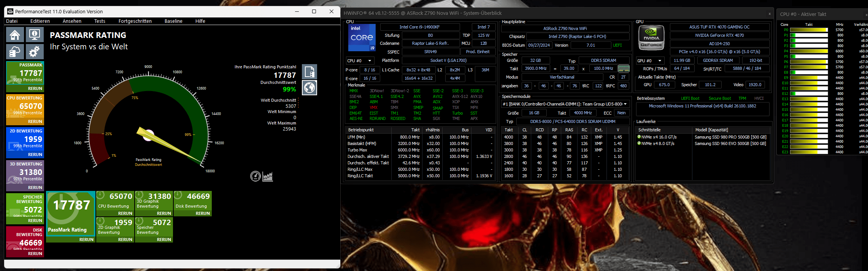Click the P0 core clock bar

(x=809, y=30)
